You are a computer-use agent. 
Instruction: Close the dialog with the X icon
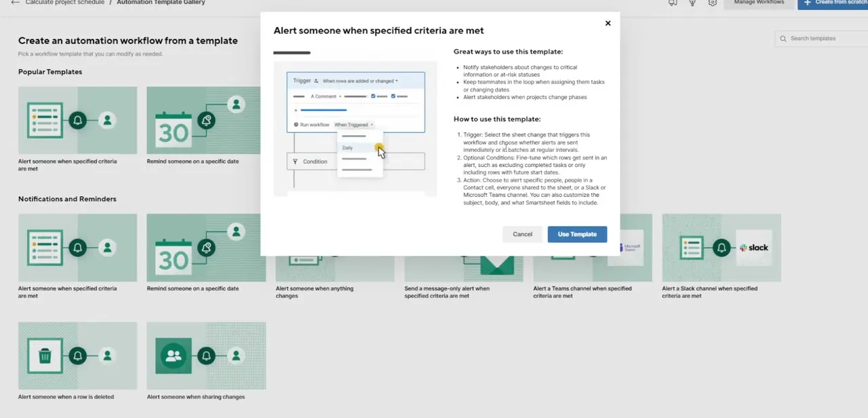coord(608,23)
